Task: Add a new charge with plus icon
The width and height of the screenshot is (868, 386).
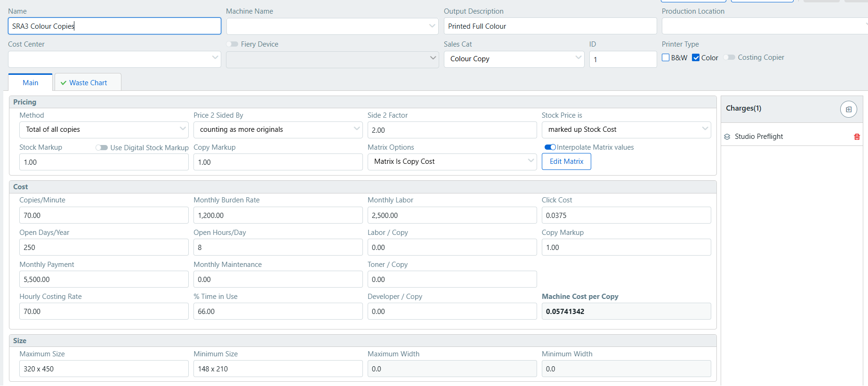Action: tap(848, 109)
